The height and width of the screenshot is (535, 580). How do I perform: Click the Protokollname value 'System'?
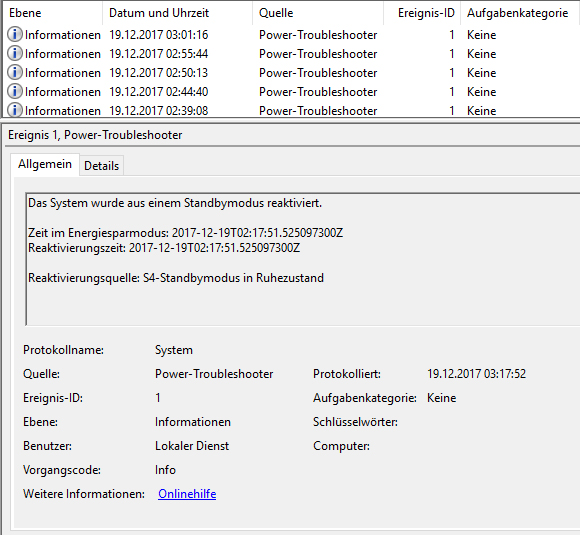pos(174,350)
